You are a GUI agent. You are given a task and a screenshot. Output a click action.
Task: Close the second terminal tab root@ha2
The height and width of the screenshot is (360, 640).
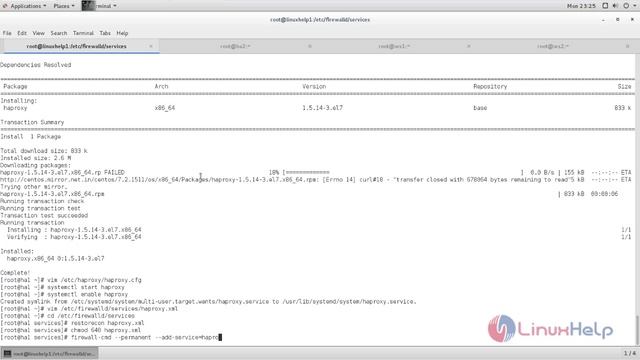[x=310, y=46]
